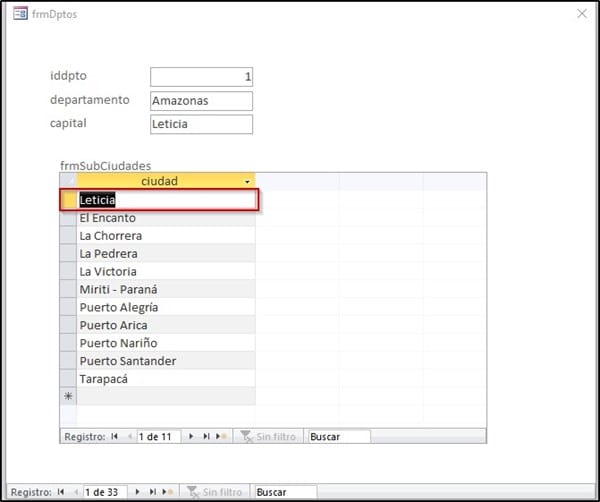
Task: Go to next record in main form navigator
Action: pyautogui.click(x=137, y=492)
